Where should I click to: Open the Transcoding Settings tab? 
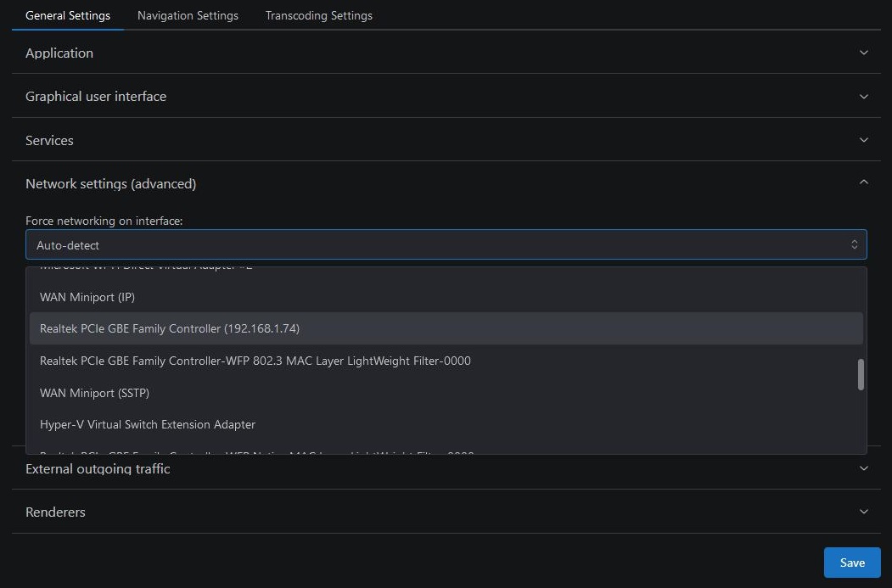[x=318, y=15]
